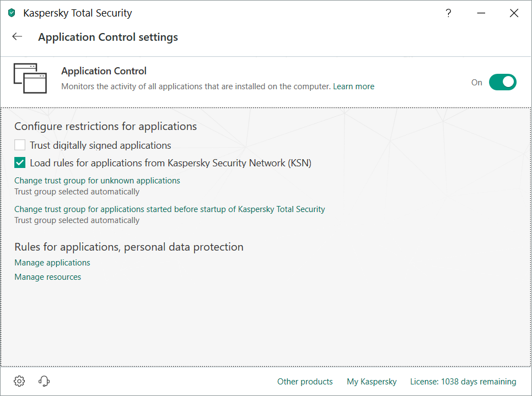Minimize the Kaspersky Total Security window
This screenshot has height=396, width=532.
coord(481,13)
